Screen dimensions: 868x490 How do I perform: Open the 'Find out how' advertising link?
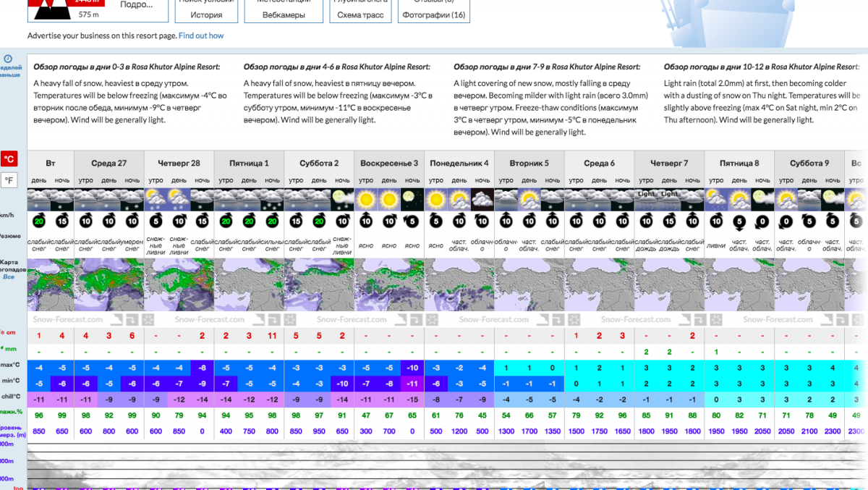pos(201,35)
